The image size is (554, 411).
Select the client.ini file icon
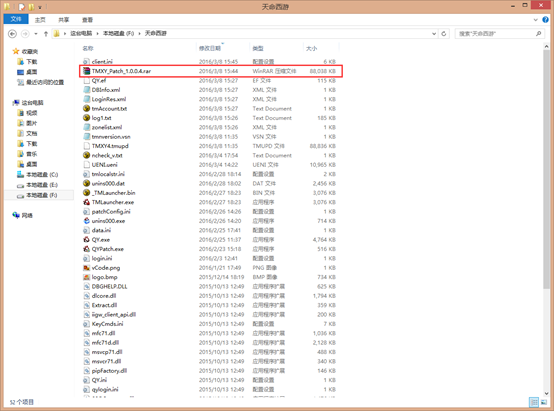coord(87,61)
